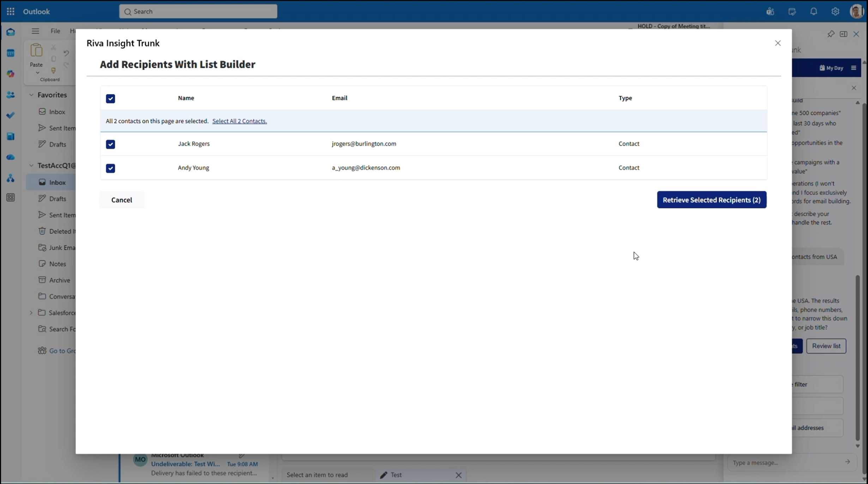Click the Cancel button
The image size is (868, 484).
122,200
